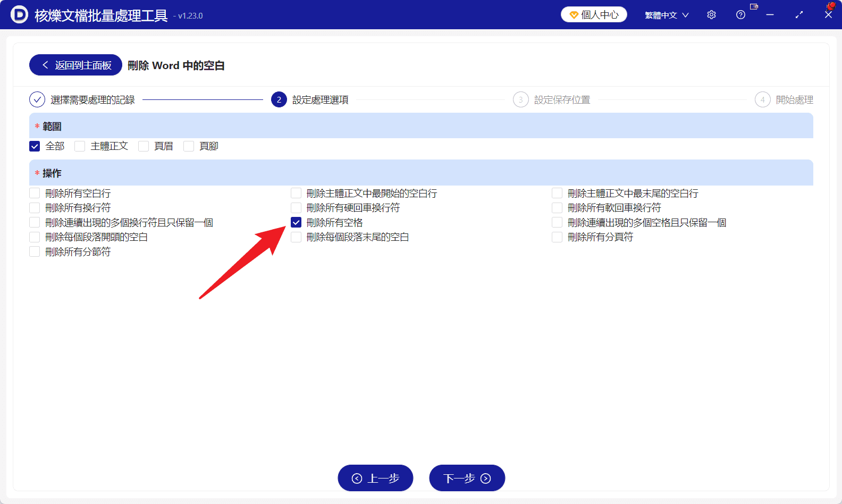
Task: Click the maximize arrows icon
Action: [x=799, y=15]
